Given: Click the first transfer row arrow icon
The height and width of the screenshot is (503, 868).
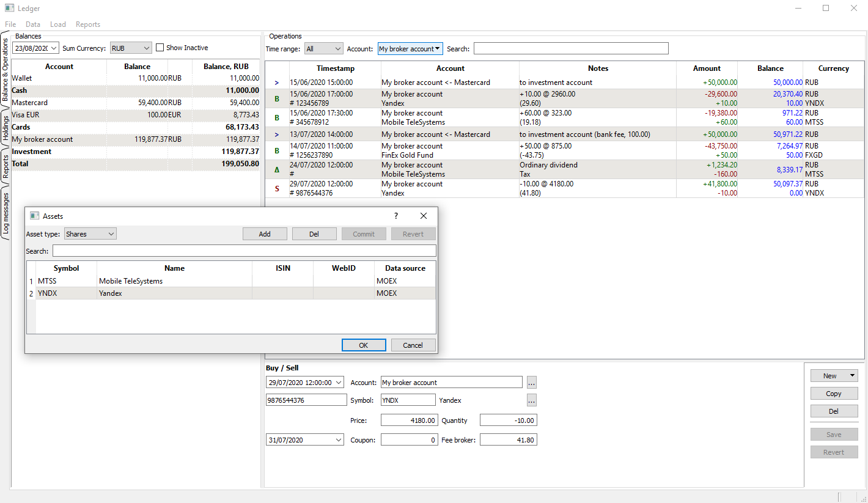Looking at the screenshot, I should pyautogui.click(x=277, y=83).
